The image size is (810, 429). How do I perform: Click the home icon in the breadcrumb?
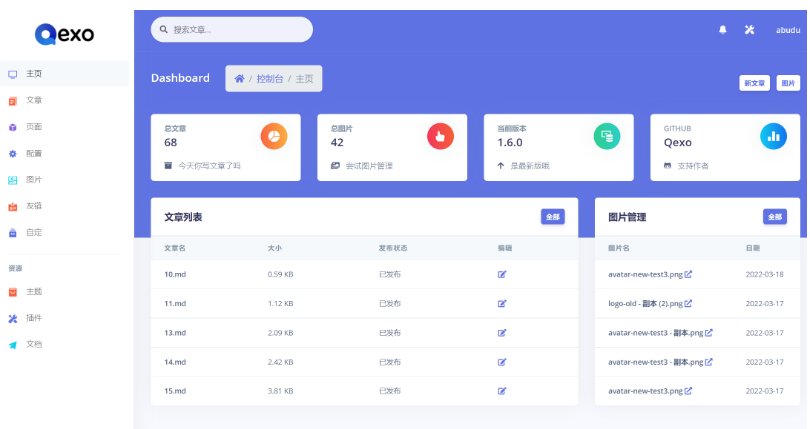pyautogui.click(x=239, y=79)
